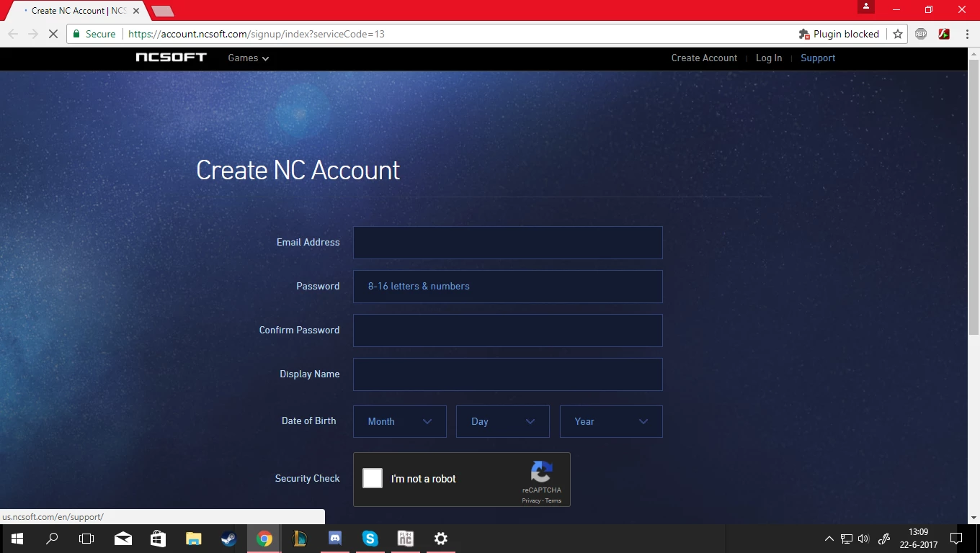
Task: Go back to the previous page
Action: 13,34
